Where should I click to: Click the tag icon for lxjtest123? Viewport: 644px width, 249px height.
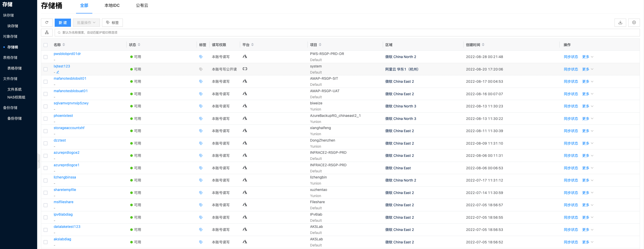click(201, 69)
